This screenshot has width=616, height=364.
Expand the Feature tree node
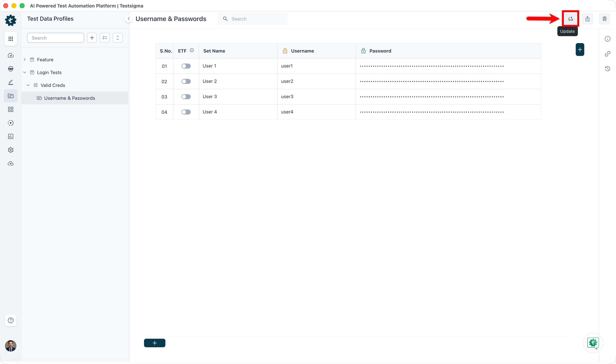tap(25, 60)
